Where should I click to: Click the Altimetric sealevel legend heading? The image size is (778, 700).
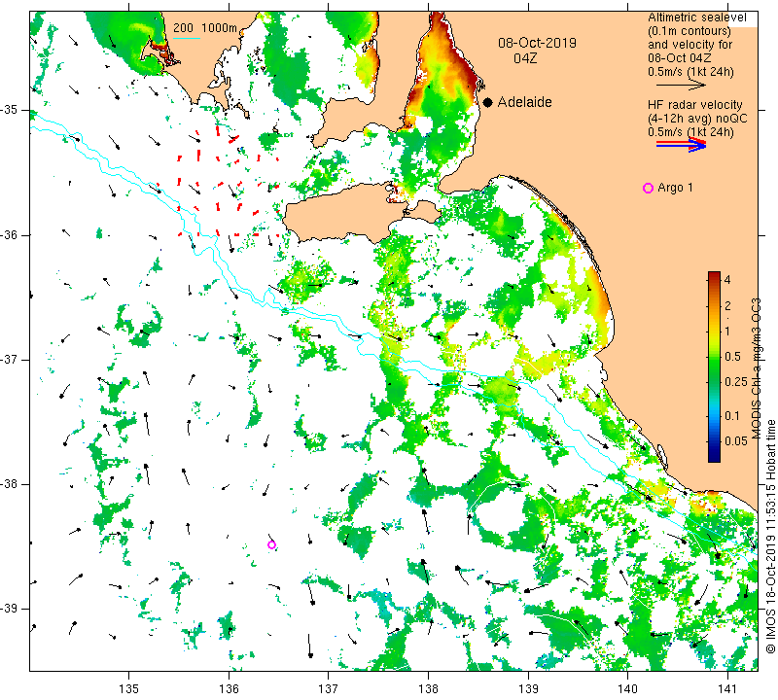click(696, 17)
